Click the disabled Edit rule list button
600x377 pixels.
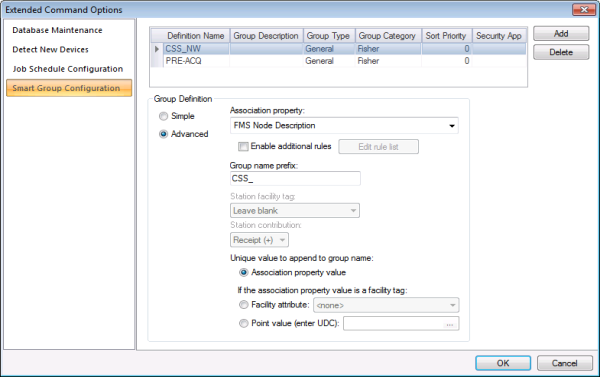[378, 147]
